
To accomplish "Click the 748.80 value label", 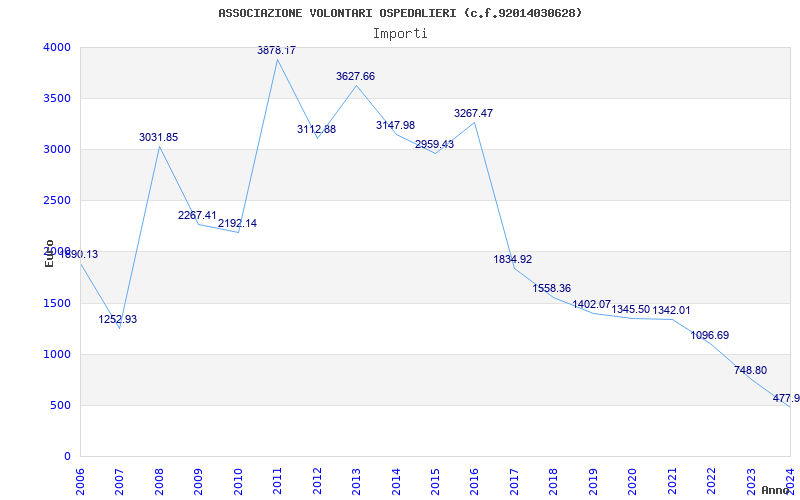I will [751, 371].
